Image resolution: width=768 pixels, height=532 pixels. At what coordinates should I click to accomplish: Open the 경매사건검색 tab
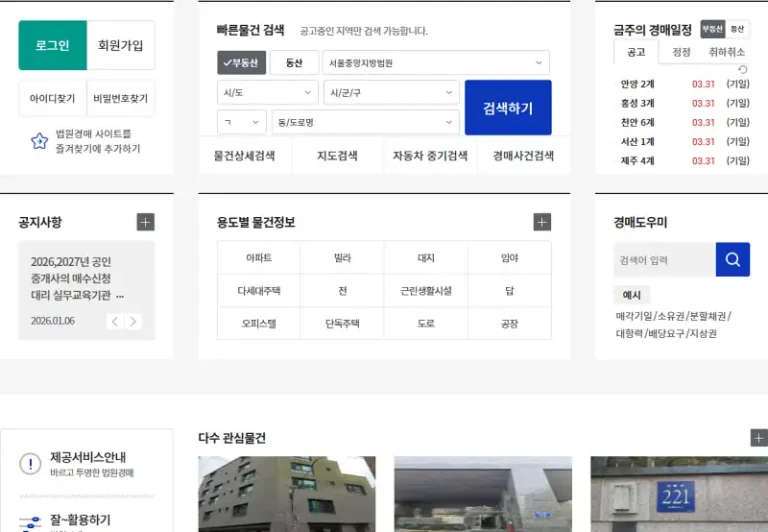523,156
